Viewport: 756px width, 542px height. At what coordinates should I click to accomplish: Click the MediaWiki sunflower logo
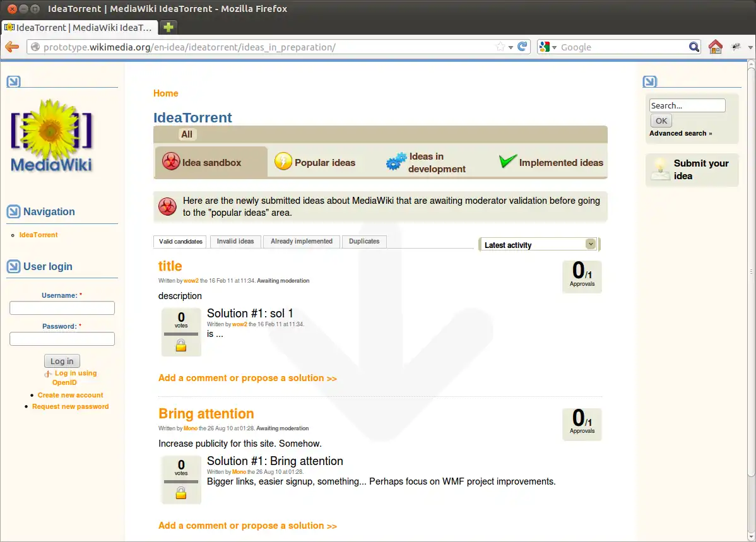click(x=52, y=133)
